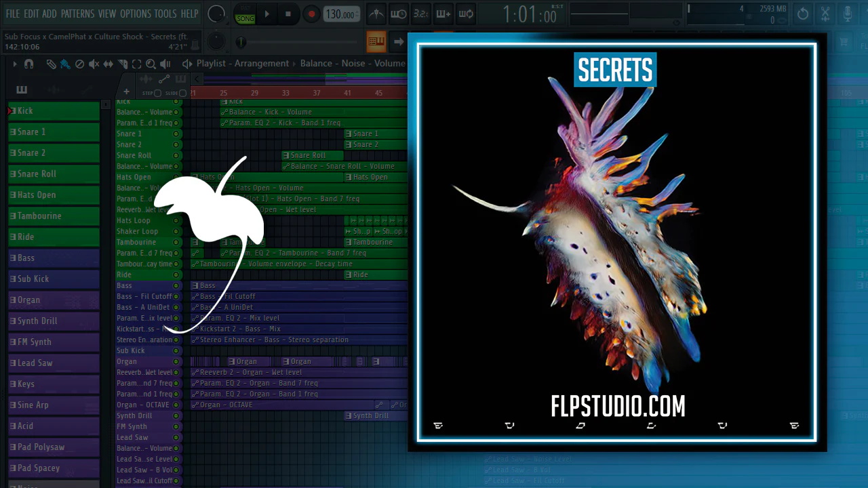Image resolution: width=868 pixels, height=488 pixels.
Task: Click the 130.000 tempo field
Action: (x=341, y=14)
